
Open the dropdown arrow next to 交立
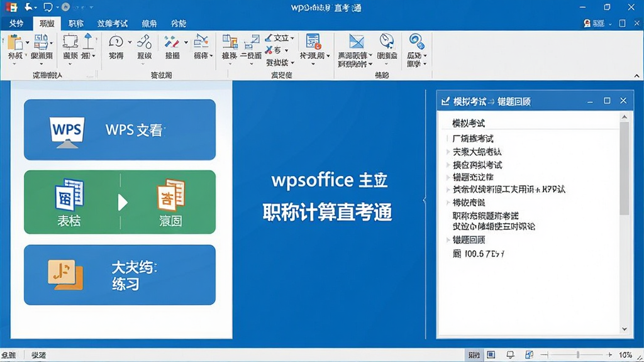[292, 38]
